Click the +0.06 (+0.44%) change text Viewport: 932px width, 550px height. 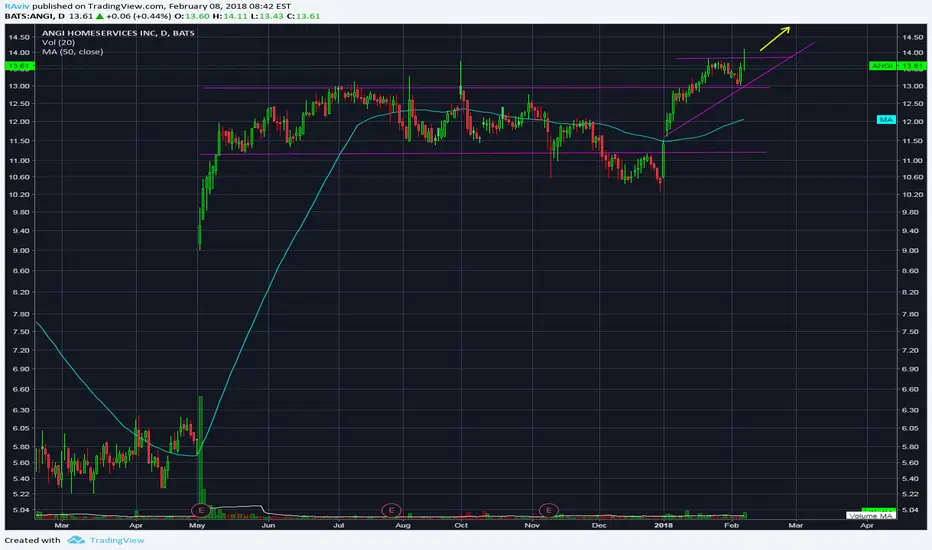(138, 16)
